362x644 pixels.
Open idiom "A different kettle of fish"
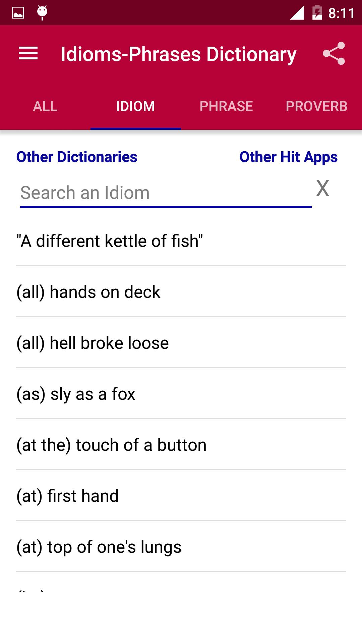coord(181,241)
